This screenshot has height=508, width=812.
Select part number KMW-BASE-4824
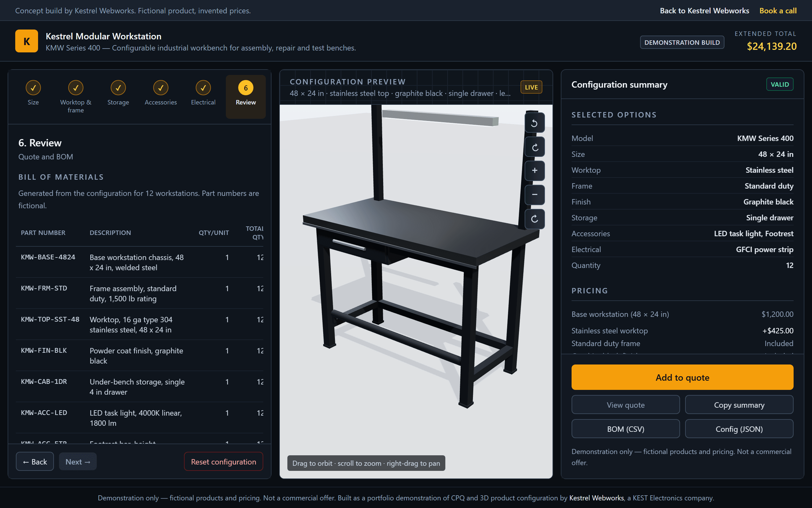[48, 257]
